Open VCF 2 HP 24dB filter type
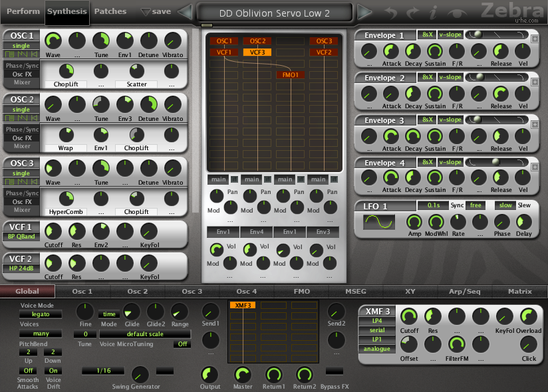The image size is (548, 392). [x=21, y=268]
